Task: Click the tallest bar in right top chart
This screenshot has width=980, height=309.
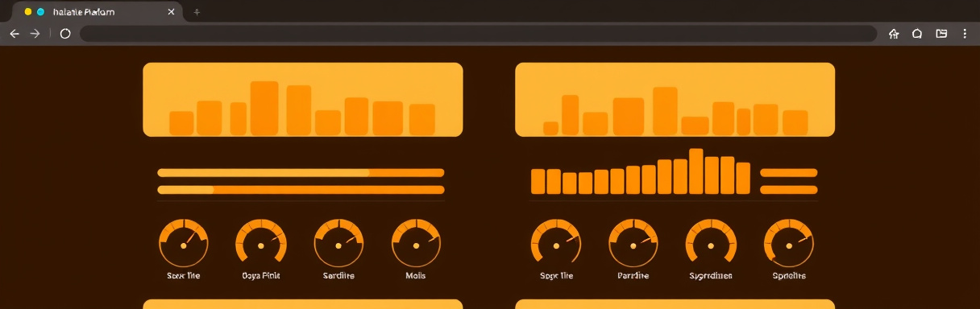Action: coord(665,110)
